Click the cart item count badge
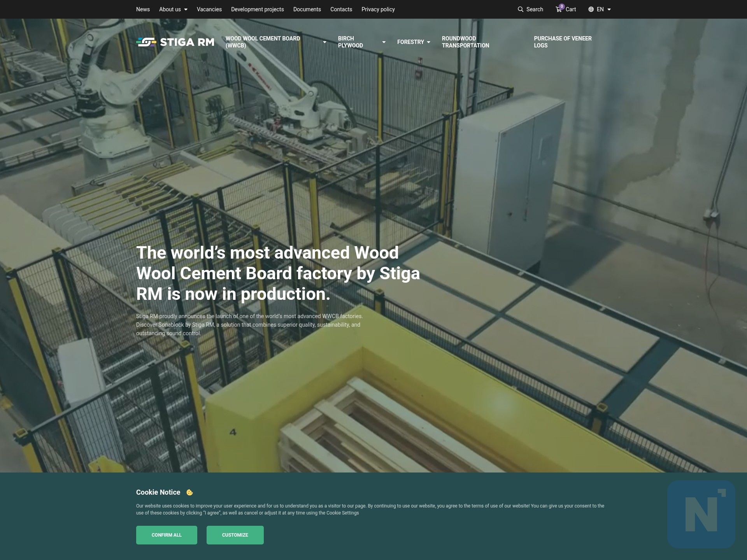This screenshot has width=747, height=560. pos(562,7)
